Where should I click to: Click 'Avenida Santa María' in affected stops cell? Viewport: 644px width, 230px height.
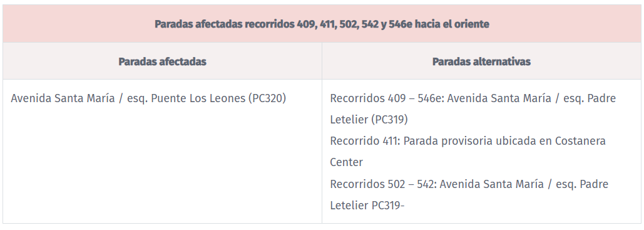pyautogui.click(x=63, y=99)
